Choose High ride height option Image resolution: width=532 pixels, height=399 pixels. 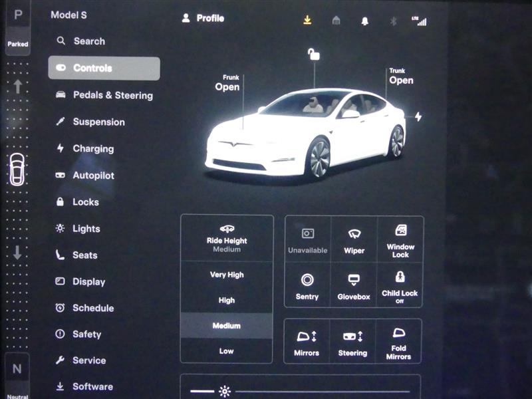(227, 300)
